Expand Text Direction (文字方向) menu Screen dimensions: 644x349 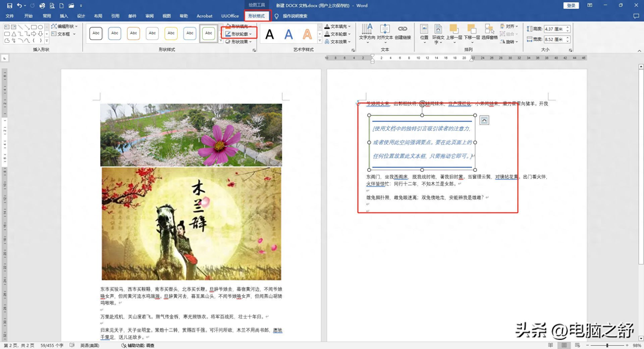[x=367, y=34]
